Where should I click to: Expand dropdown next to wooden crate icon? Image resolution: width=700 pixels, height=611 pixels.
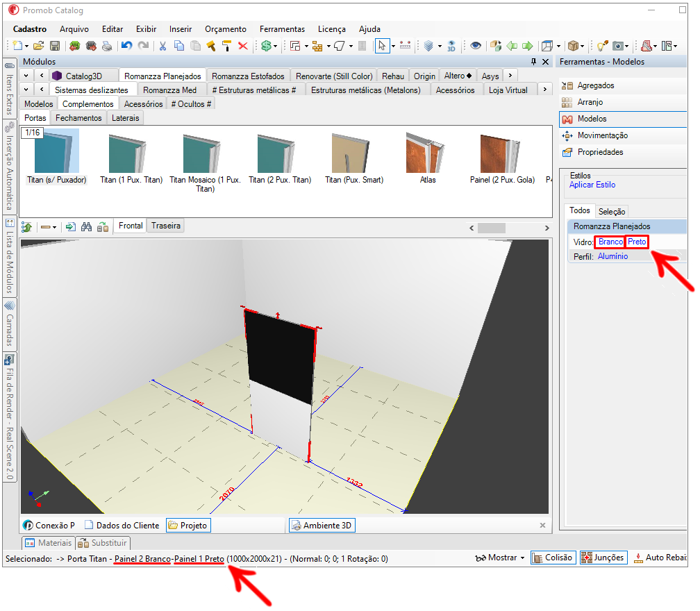pos(582,47)
